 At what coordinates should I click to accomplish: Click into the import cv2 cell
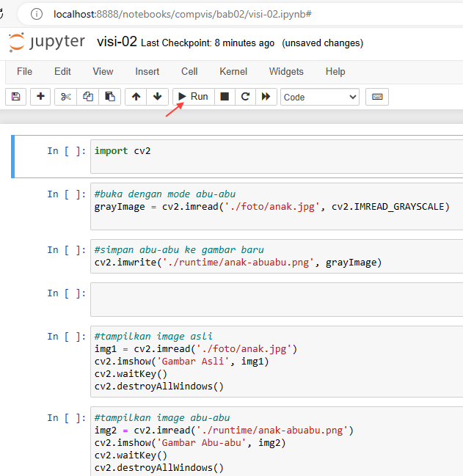tap(277, 157)
